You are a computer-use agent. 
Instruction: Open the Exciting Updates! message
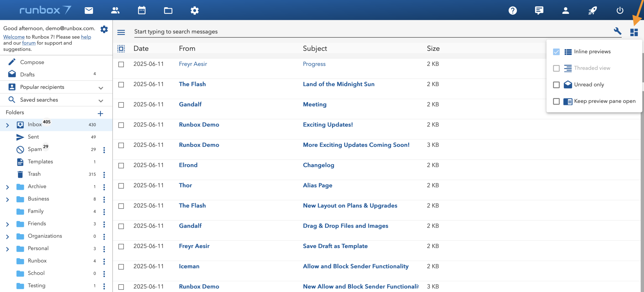(x=328, y=125)
